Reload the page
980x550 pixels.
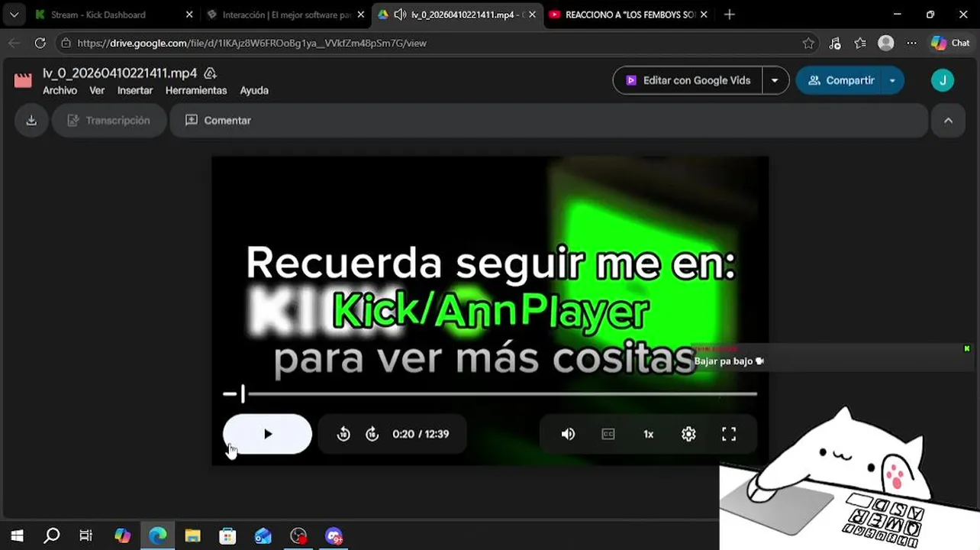[40, 44]
